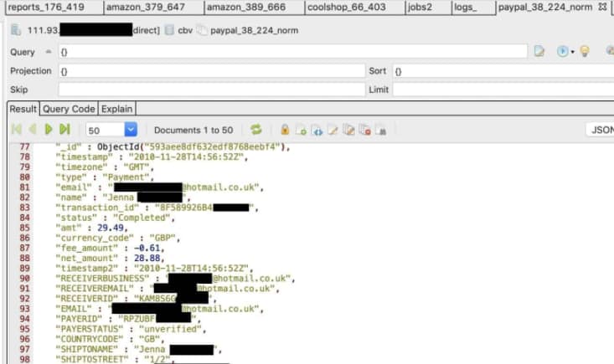
Task: Click in the Projection input field
Action: point(210,71)
